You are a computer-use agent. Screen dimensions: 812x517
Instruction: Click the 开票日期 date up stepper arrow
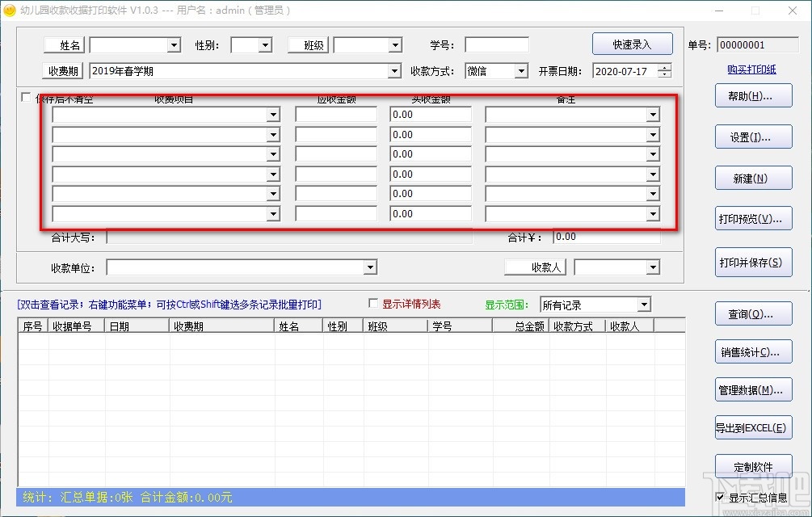[x=664, y=67]
